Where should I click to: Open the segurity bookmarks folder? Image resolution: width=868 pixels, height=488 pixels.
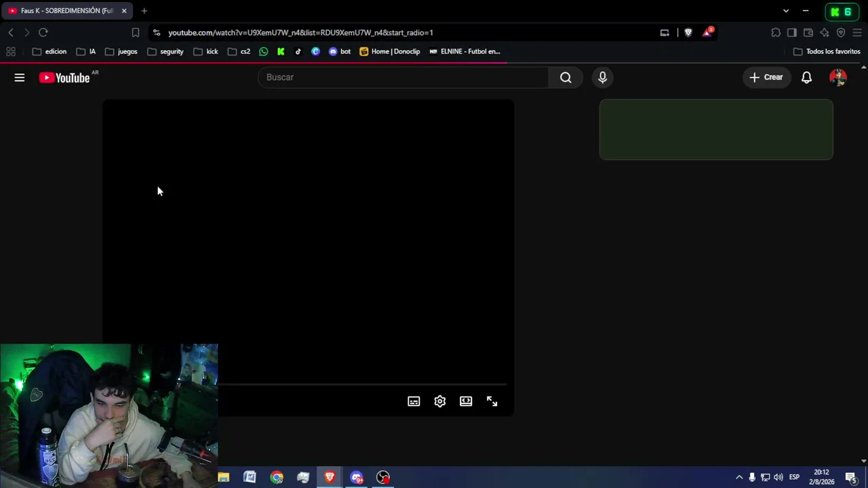coord(165,52)
